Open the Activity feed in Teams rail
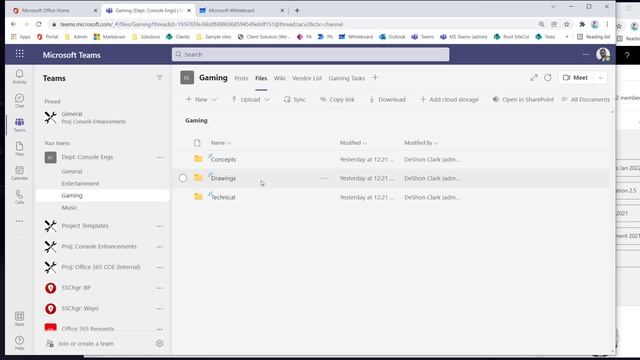Viewport: 640px width, 360px height. click(19, 76)
